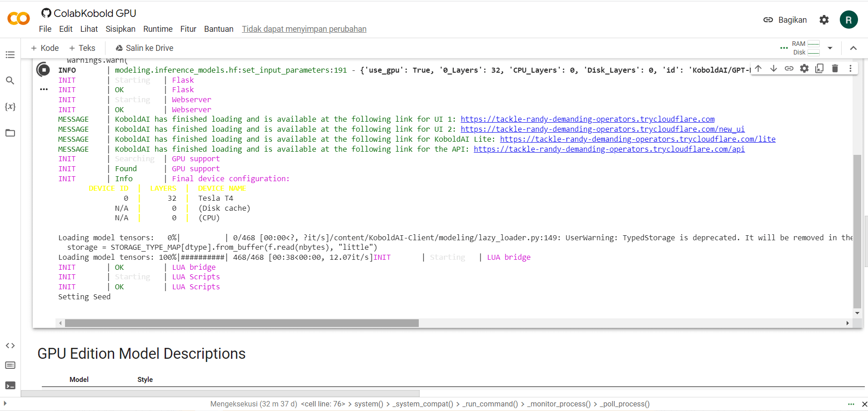Open the Runtime menu
The height and width of the screenshot is (411, 868).
[158, 29]
